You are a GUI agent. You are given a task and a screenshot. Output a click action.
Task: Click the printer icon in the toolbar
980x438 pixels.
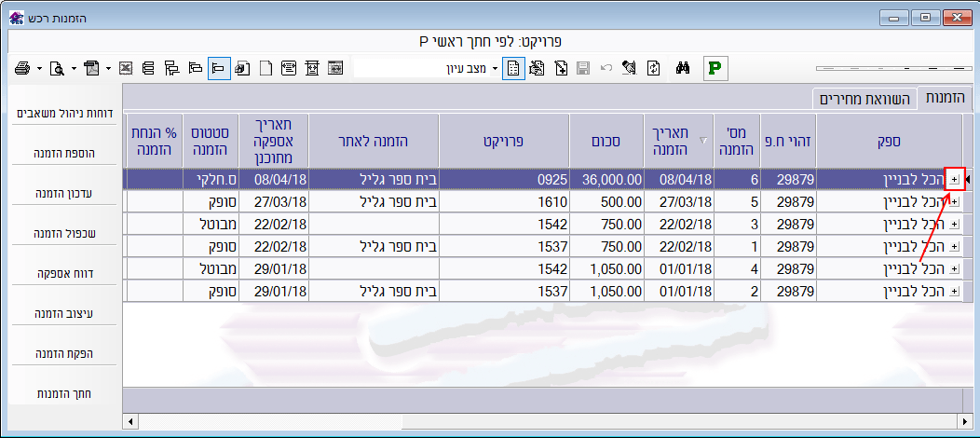click(x=23, y=68)
